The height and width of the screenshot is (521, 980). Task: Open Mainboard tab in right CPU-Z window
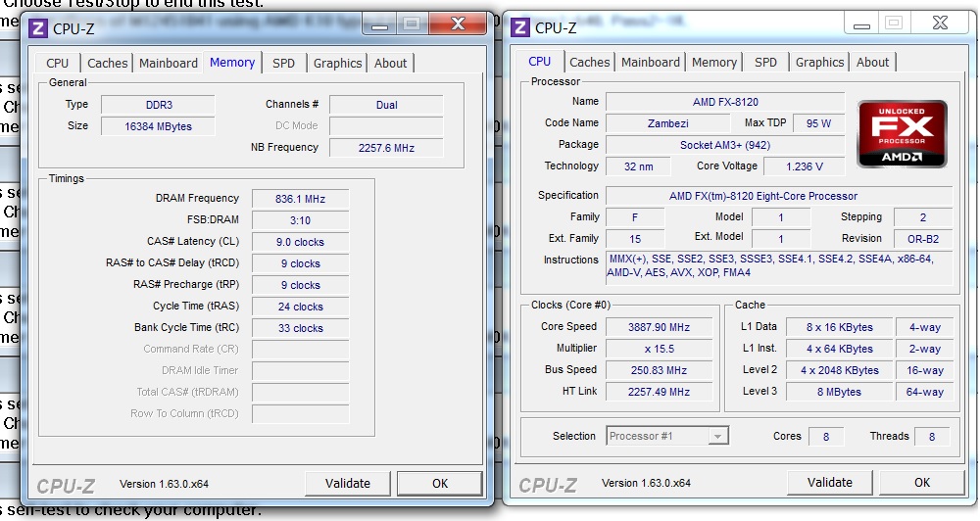click(x=650, y=62)
